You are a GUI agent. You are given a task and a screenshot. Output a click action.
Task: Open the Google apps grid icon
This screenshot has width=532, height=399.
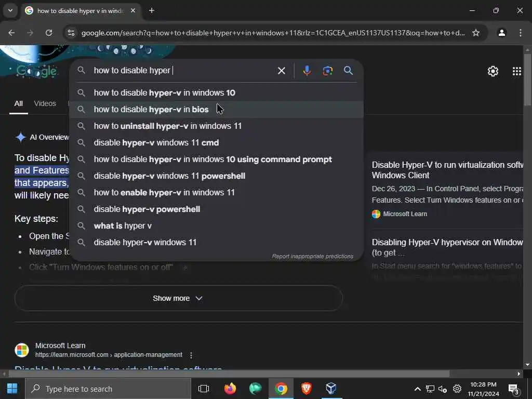(516, 71)
